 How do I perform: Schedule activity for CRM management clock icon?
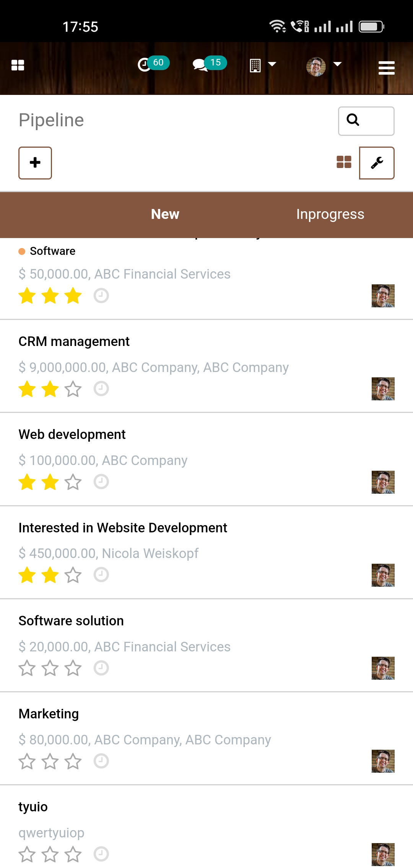pos(101,389)
